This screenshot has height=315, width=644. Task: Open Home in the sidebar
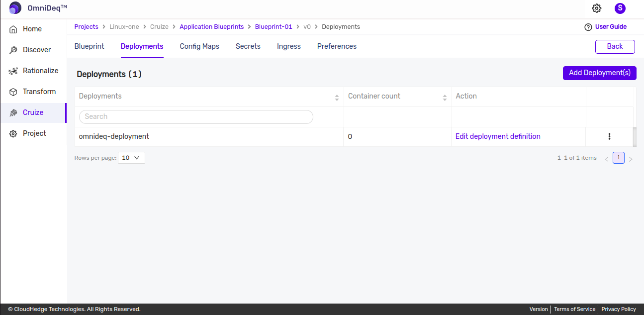[33, 29]
